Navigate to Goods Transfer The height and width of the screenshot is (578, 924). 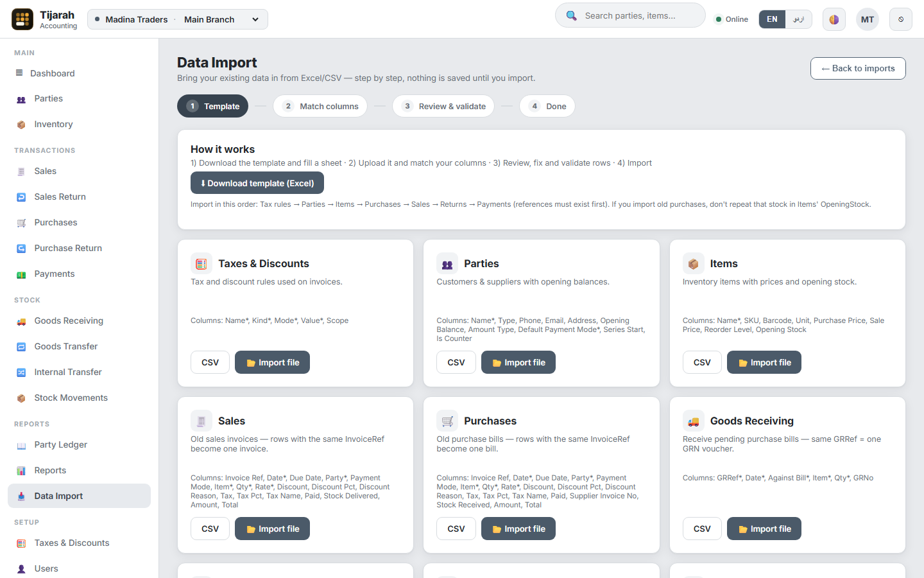click(x=79, y=347)
